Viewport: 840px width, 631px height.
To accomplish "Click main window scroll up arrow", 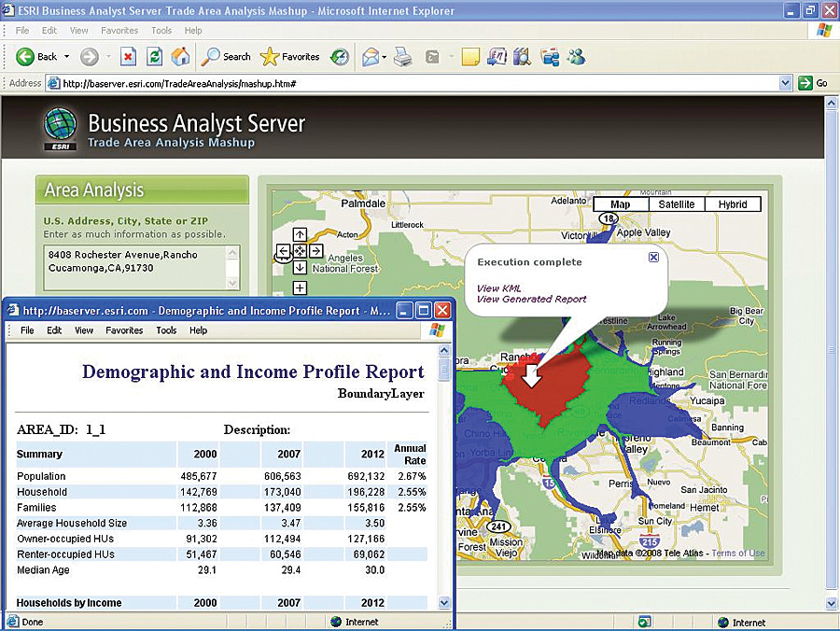I will point(831,103).
